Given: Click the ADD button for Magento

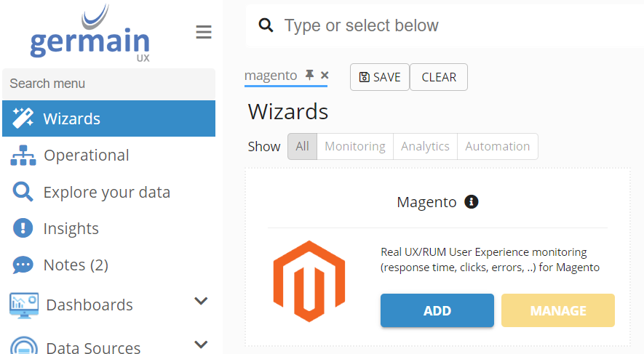Looking at the screenshot, I should point(437,310).
